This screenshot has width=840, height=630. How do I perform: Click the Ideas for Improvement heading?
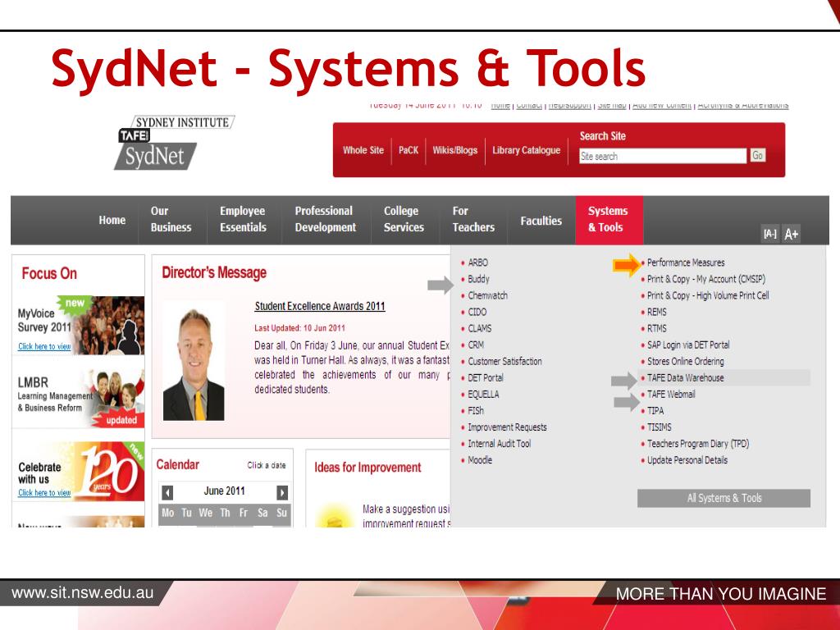[x=367, y=468]
